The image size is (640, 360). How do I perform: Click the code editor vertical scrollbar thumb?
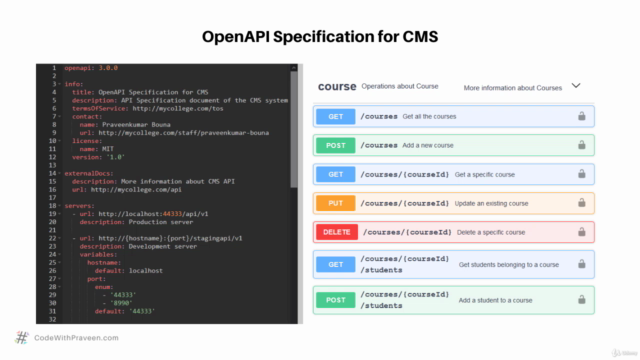pyautogui.click(x=294, y=130)
